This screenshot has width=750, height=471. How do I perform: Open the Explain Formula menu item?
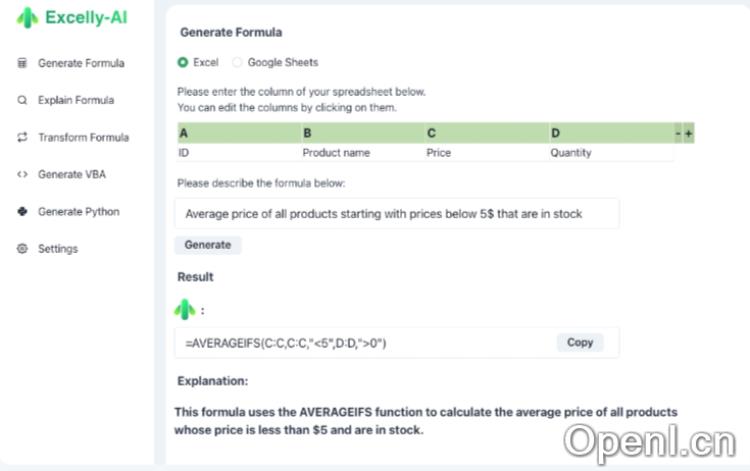coord(75,100)
